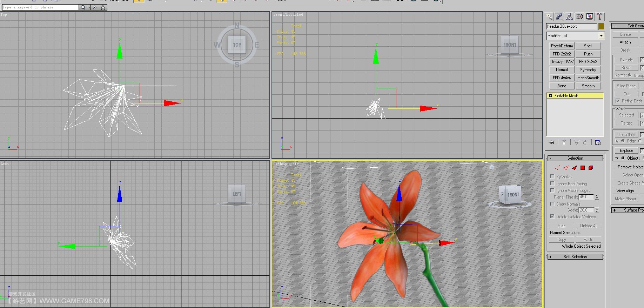Open the Orthographic viewport label menu
The width and height of the screenshot is (644, 308).
tap(286, 164)
